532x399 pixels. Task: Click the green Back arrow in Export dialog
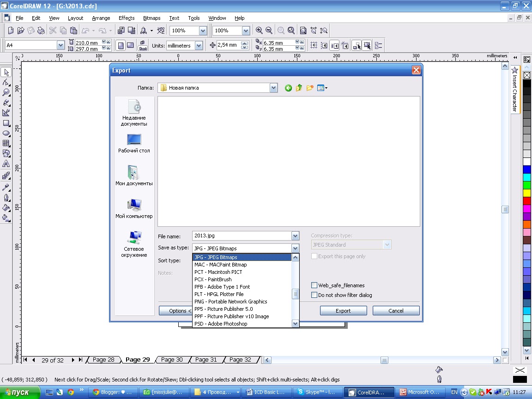tap(288, 88)
